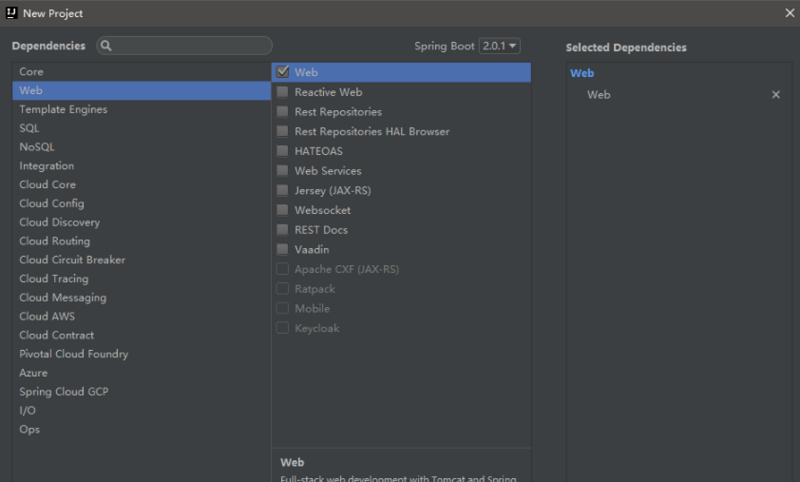Open the Template Engines category
This screenshot has width=800, height=482.
tap(63, 109)
